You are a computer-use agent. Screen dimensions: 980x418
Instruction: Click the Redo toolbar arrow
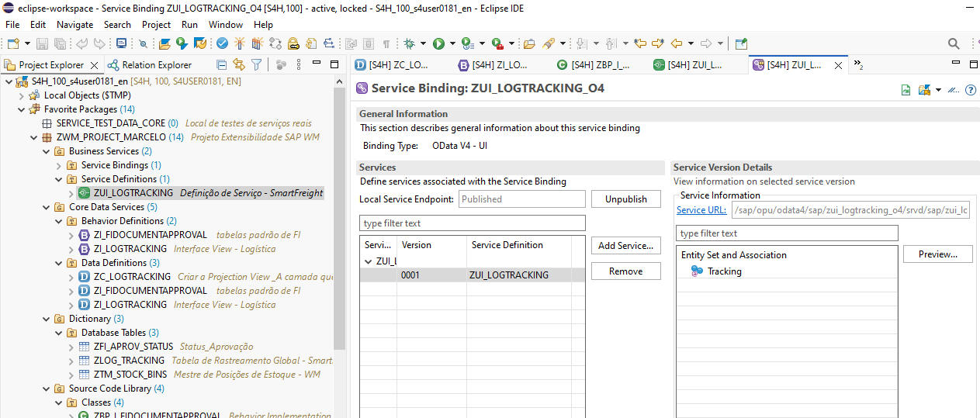coord(100,44)
